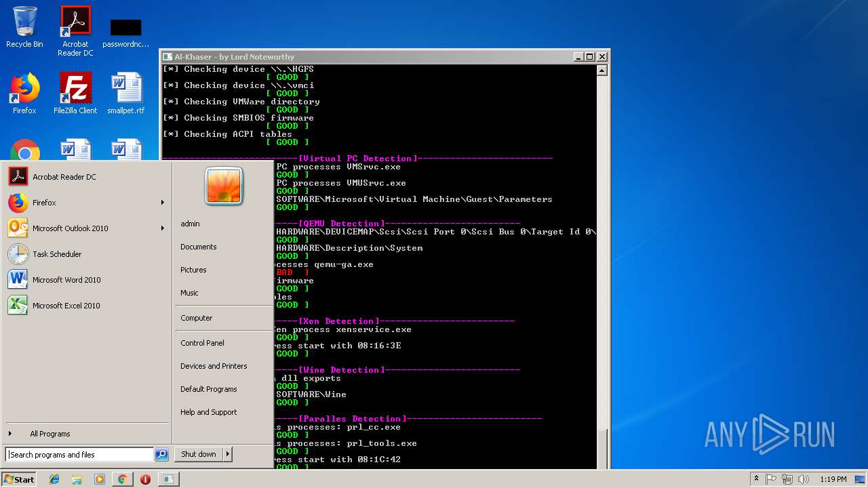Launch Firefox from the desktop
The height and width of the screenshot is (488, 868).
tap(24, 94)
